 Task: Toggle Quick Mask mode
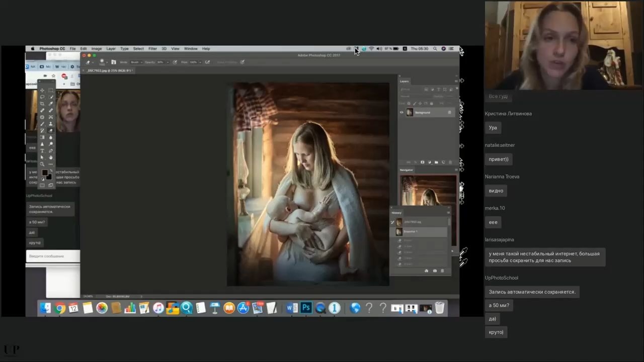[42, 185]
